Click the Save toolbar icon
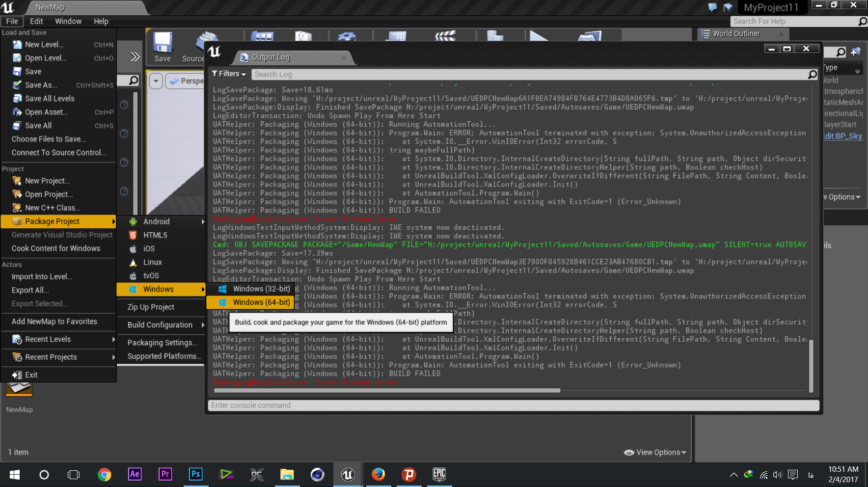Image resolution: width=868 pixels, height=487 pixels. click(x=163, y=47)
